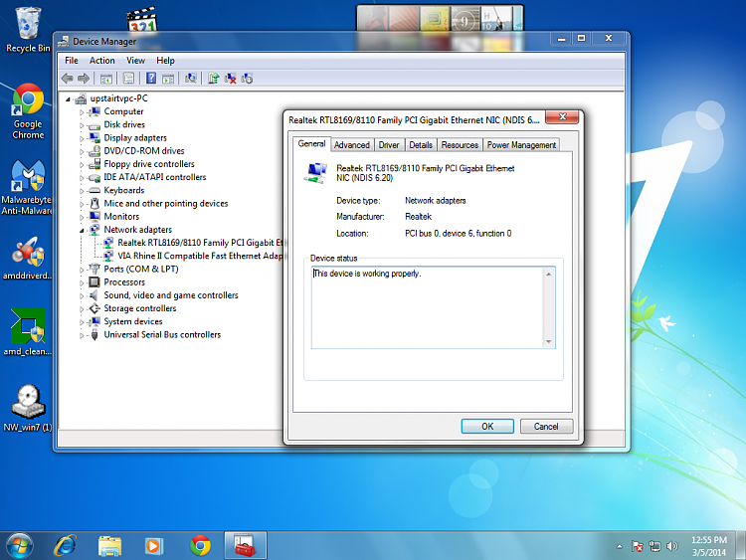The width and height of the screenshot is (746, 560).
Task: Click the Device Manager toolbox taskbar button
Action: tap(245, 546)
